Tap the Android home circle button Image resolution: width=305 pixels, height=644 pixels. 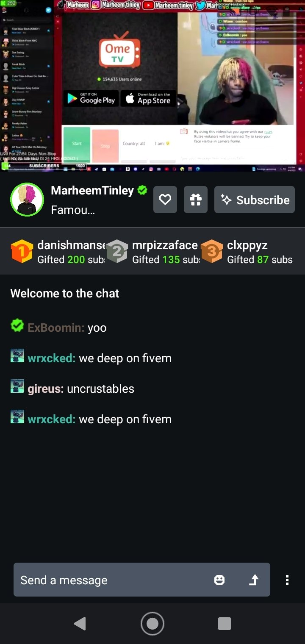[152, 624]
